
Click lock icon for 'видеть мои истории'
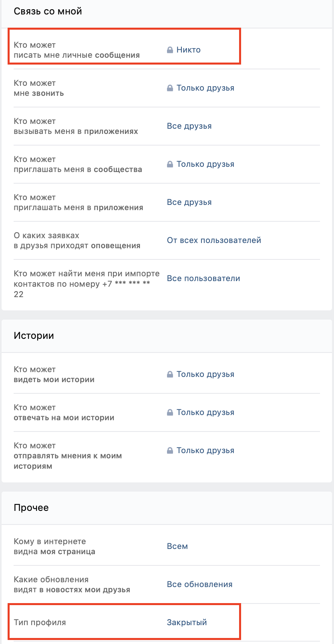[170, 374]
